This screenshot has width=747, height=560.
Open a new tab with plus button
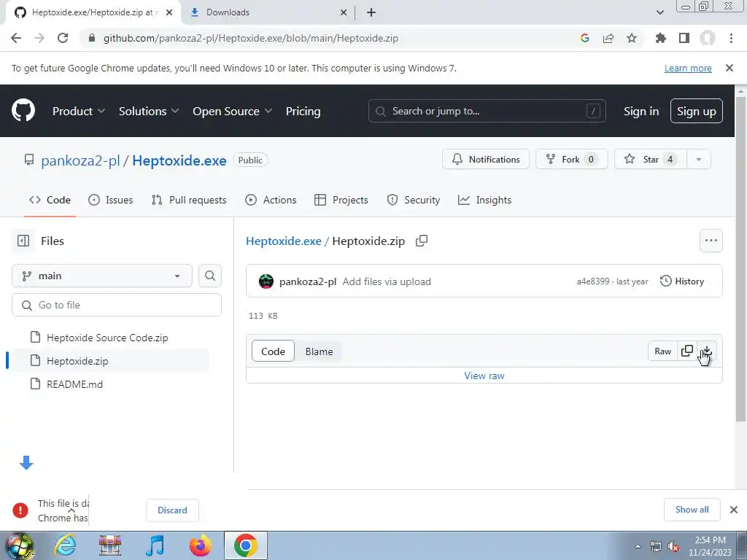tap(371, 12)
